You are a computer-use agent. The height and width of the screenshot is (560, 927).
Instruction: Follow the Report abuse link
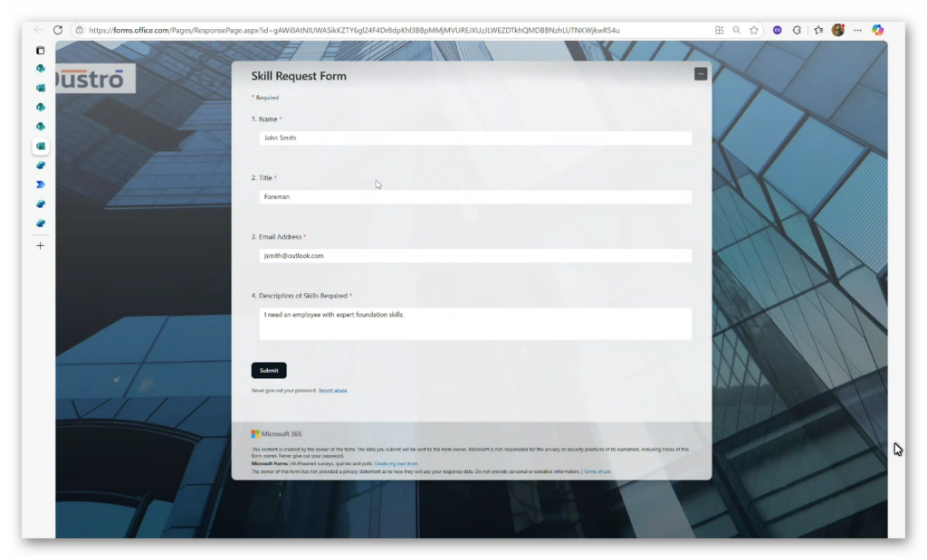333,391
